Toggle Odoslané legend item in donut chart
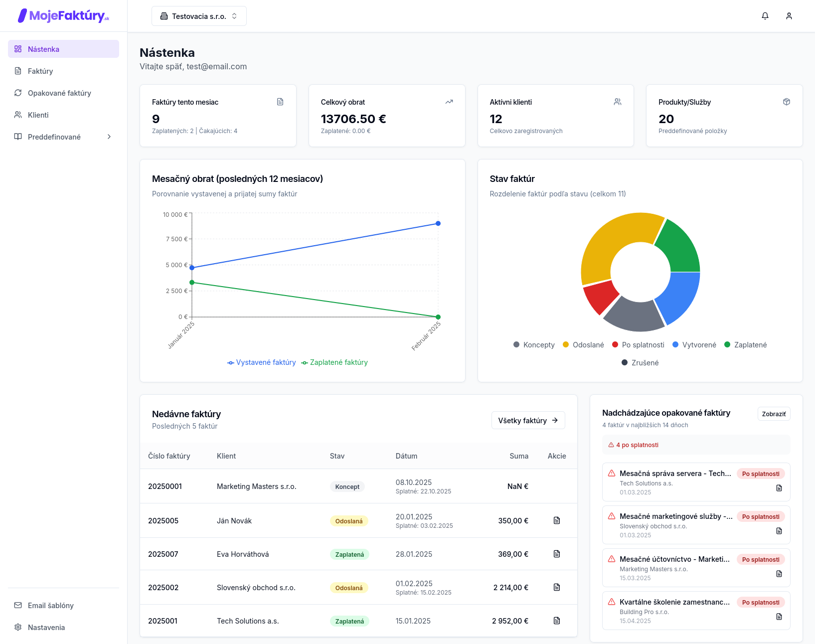Image resolution: width=815 pixels, height=644 pixels. [583, 345]
